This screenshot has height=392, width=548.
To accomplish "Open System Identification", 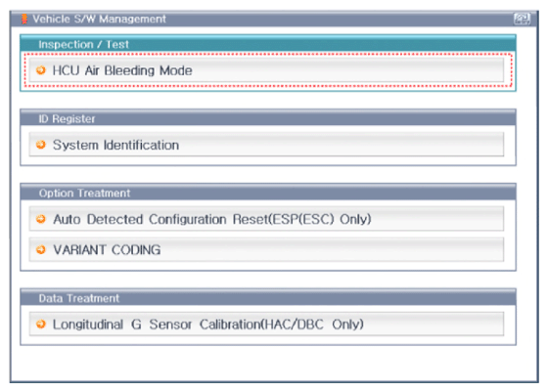I will click(x=266, y=145).
